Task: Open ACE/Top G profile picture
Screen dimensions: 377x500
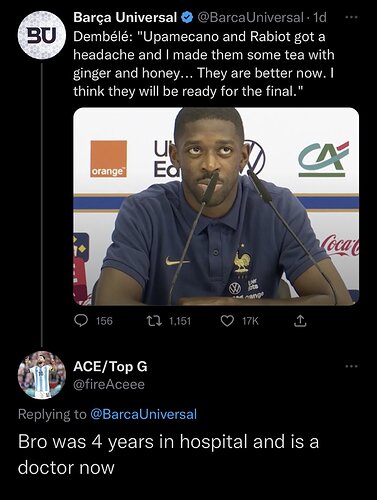Action: coord(42,375)
